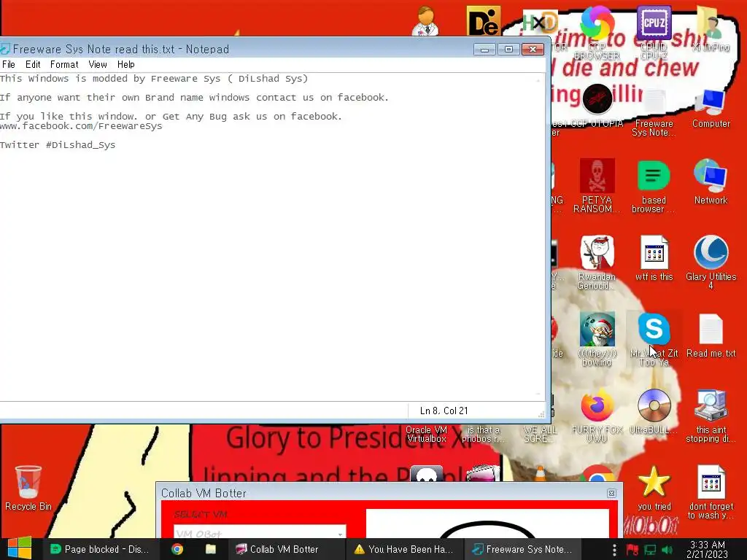Select the Freeware Sys Note desktop file

654,112
